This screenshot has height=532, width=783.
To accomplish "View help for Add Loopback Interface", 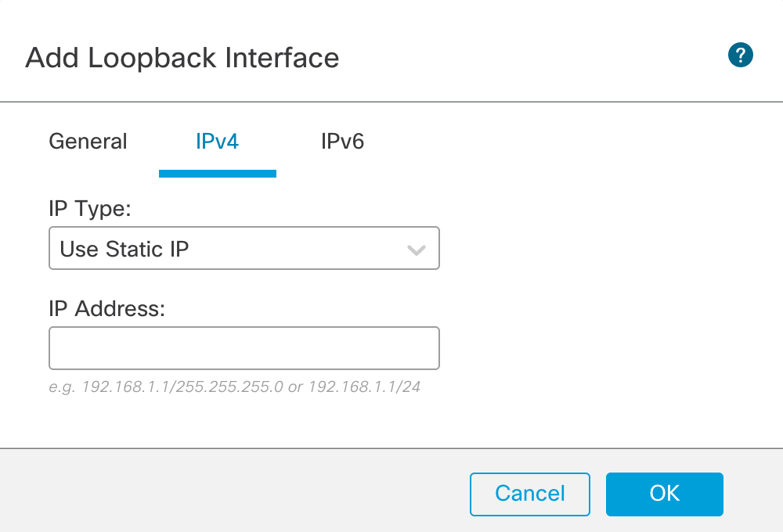I will pyautogui.click(x=740, y=55).
